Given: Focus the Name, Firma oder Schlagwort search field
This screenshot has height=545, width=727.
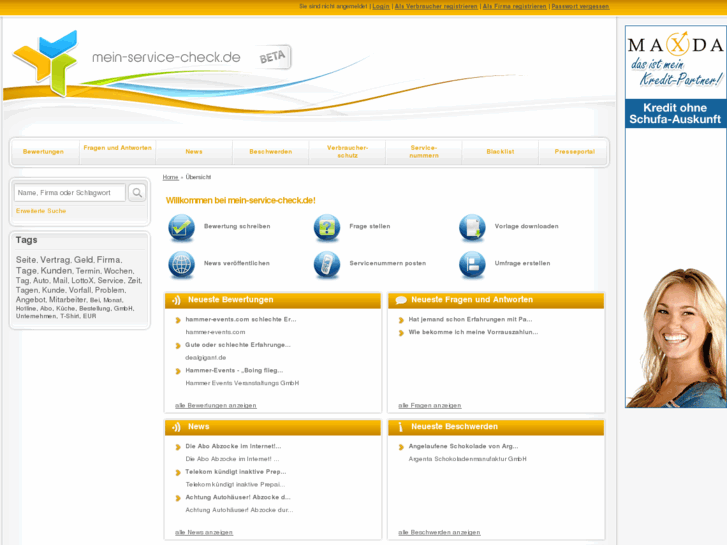Looking at the screenshot, I should (x=70, y=192).
